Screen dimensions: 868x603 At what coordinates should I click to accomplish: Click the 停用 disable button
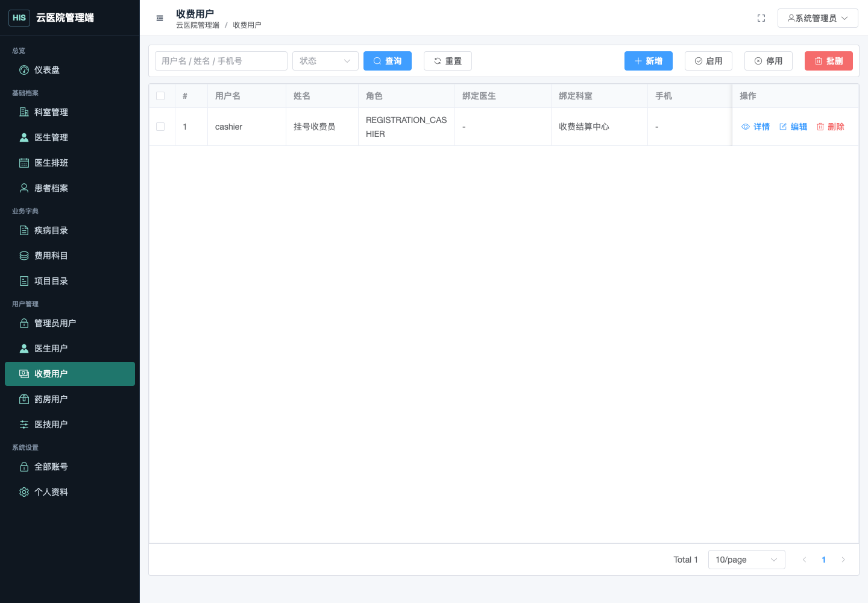pyautogui.click(x=769, y=61)
